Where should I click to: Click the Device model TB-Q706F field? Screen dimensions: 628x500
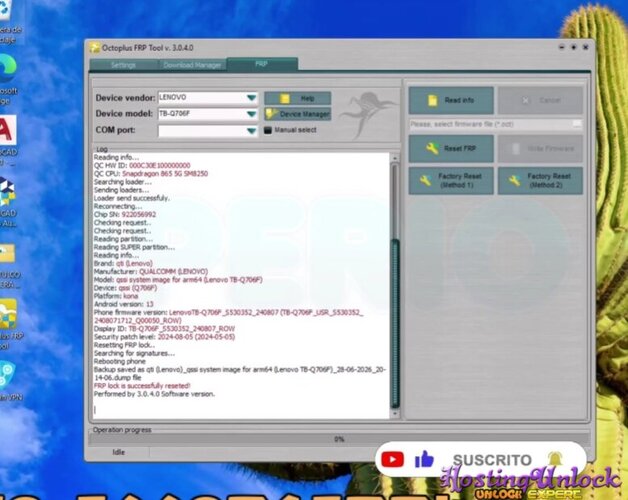(x=208, y=114)
